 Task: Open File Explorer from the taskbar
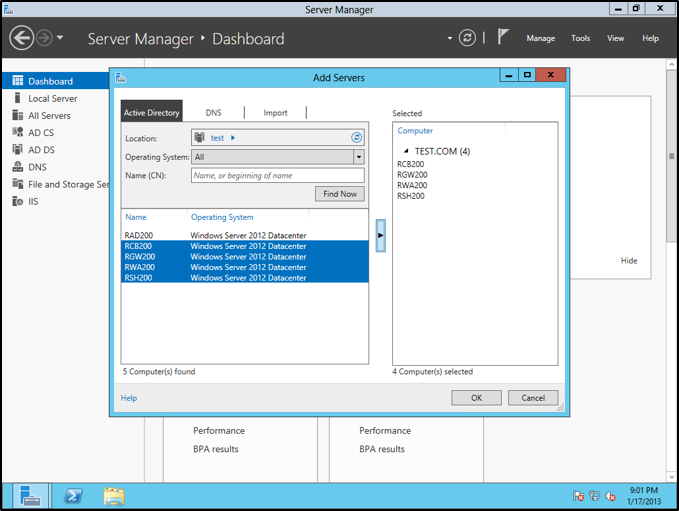pyautogui.click(x=114, y=495)
